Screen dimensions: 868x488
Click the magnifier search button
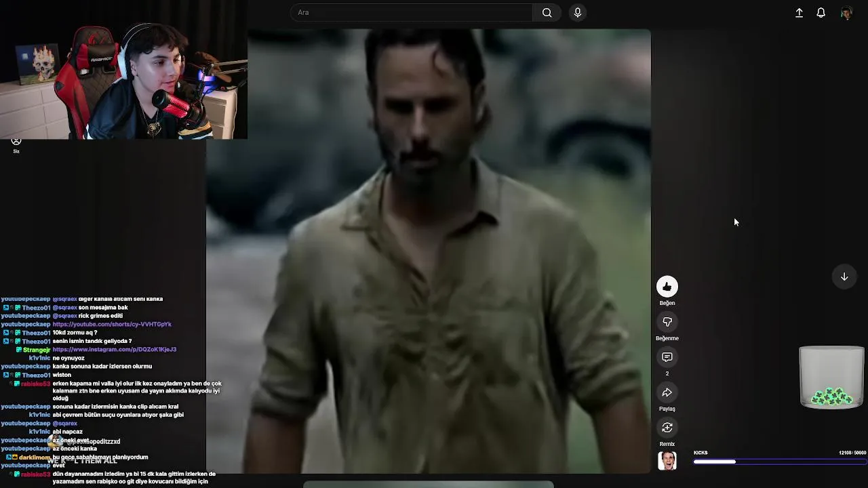click(547, 13)
